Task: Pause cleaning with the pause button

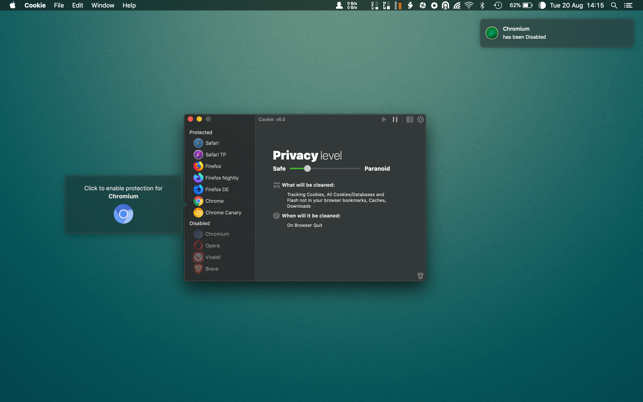Action: [x=395, y=120]
